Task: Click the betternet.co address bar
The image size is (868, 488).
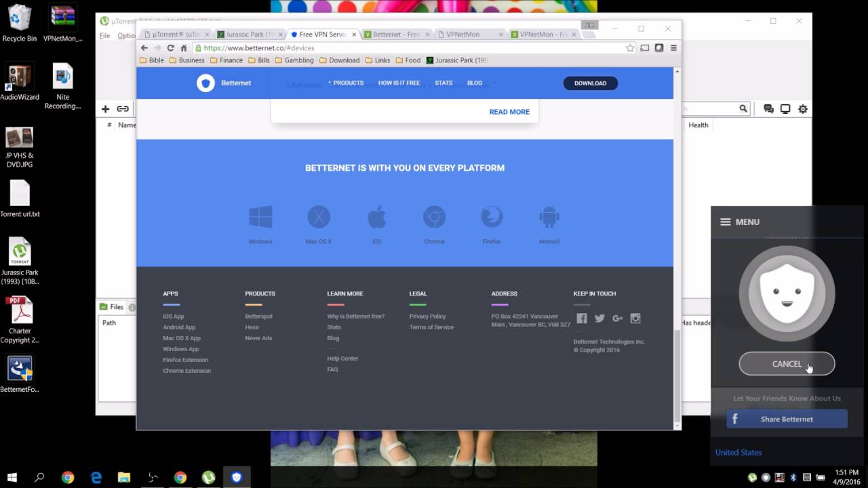Action: (408, 48)
